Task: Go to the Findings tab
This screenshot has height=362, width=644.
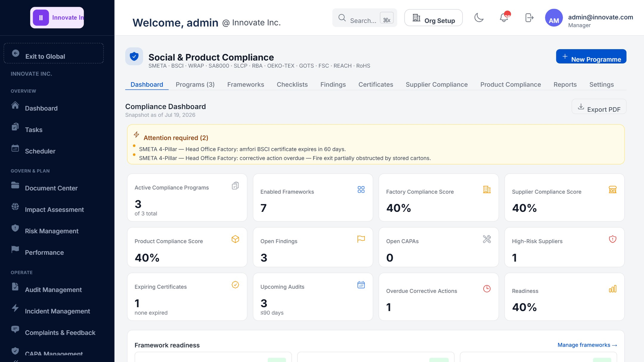Action: tap(333, 84)
